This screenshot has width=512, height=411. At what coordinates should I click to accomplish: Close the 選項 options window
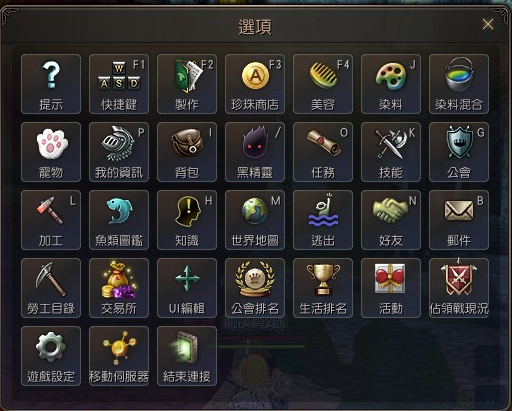(488, 24)
